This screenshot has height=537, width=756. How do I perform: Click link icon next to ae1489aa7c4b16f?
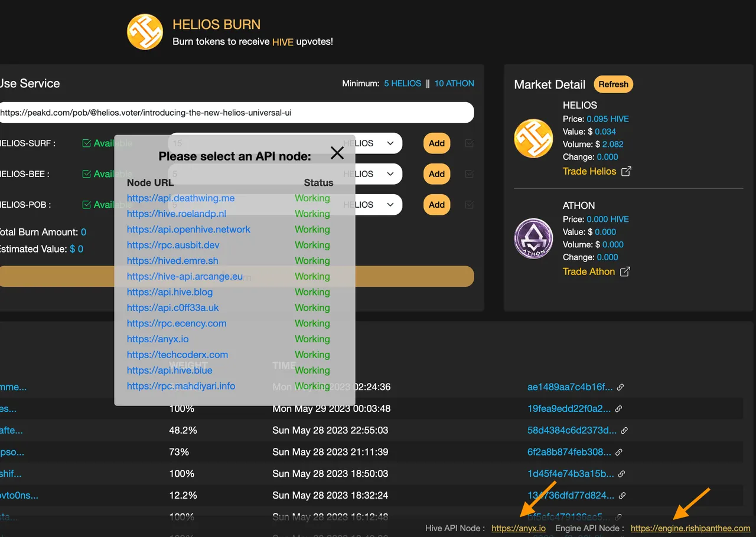click(620, 387)
